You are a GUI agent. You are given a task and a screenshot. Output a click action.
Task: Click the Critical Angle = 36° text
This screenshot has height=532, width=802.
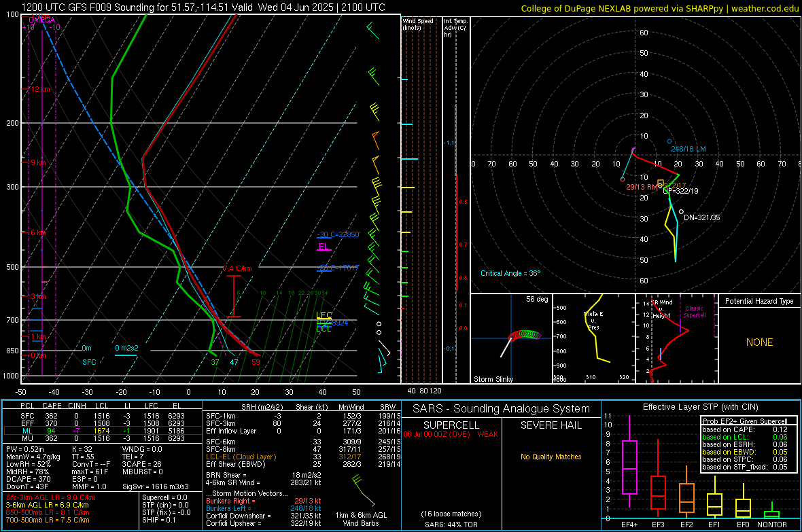pos(510,273)
